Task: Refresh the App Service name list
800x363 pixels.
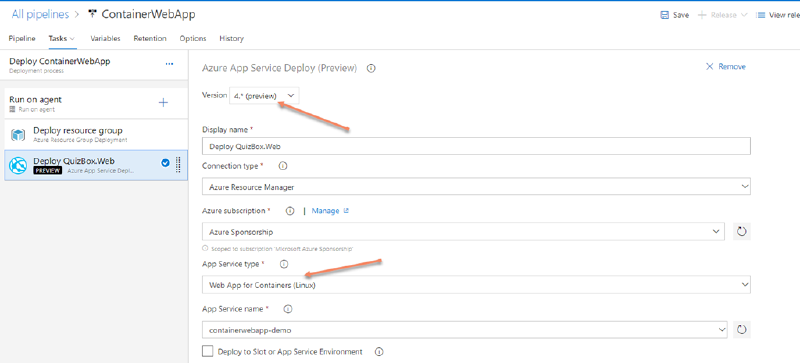Action: click(x=742, y=330)
